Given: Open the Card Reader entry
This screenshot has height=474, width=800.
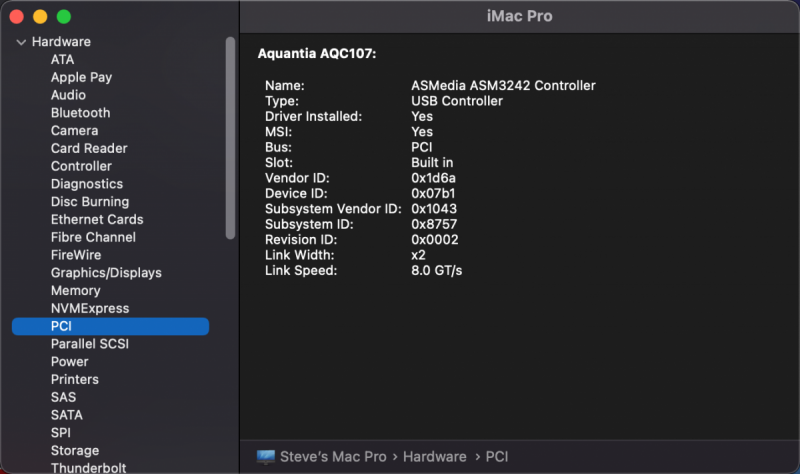Looking at the screenshot, I should pos(89,148).
